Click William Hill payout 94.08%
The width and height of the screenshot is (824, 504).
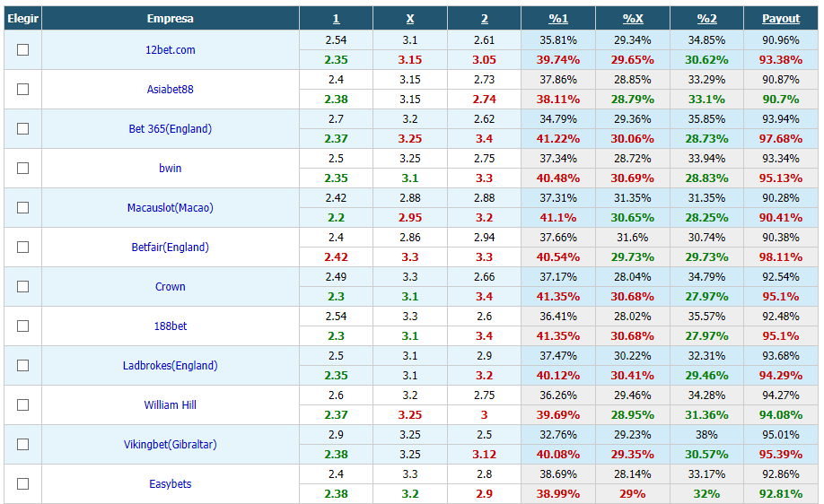781,415
